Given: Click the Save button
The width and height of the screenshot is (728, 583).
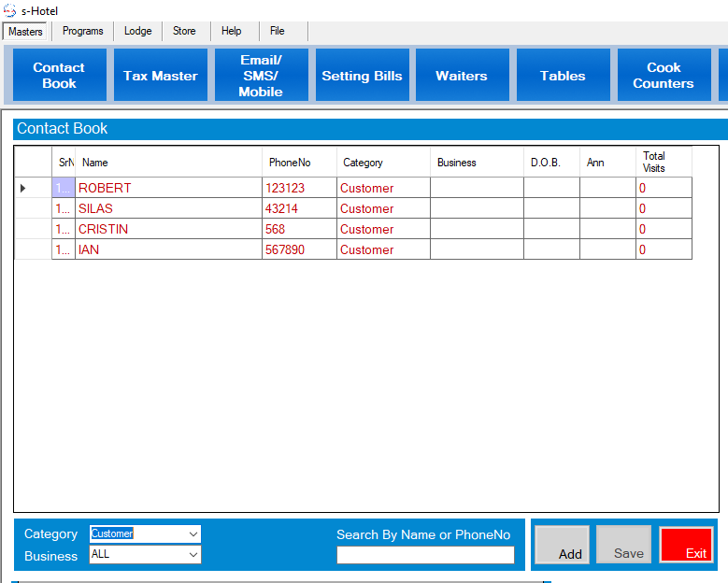Looking at the screenshot, I should (x=623, y=545).
